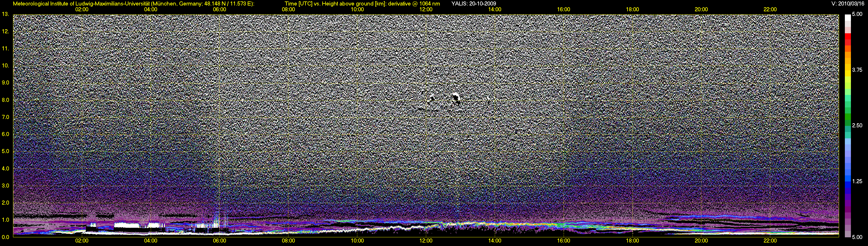Click the 12:00 label on the bottom time axis
The image size is (868, 246).
coord(426,241)
